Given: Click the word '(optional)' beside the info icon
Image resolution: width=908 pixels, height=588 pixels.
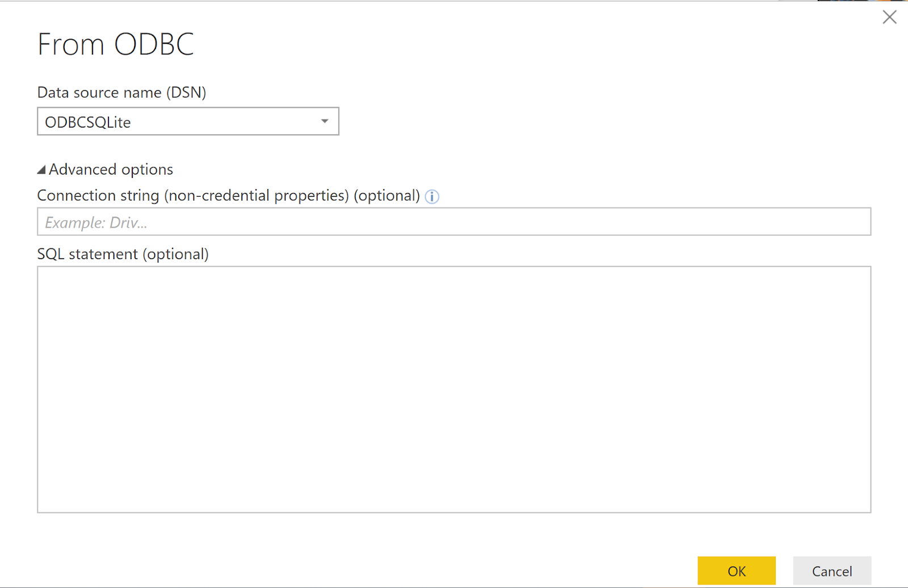Looking at the screenshot, I should (x=386, y=196).
